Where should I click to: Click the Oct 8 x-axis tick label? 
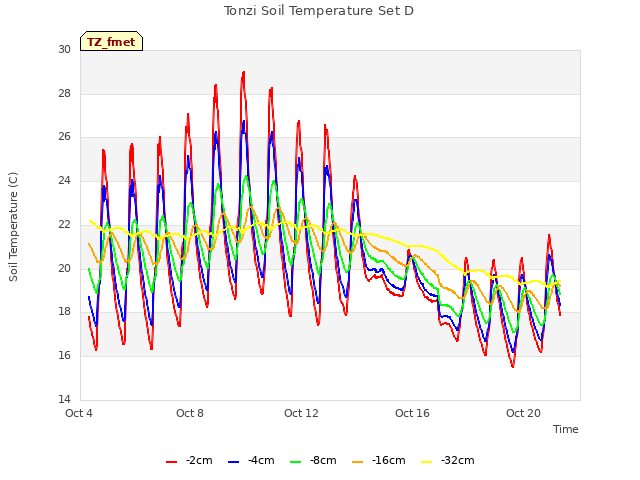point(190,413)
